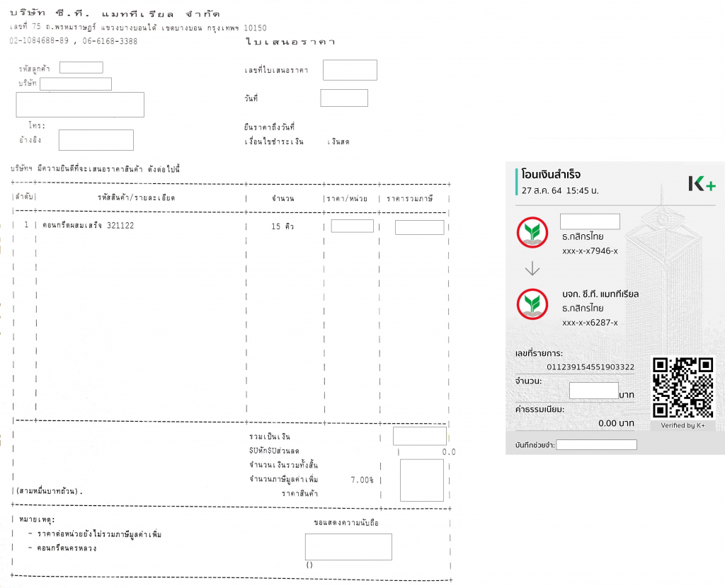Image resolution: width=725 pixels, height=588 pixels.
Task: Click the signature box under ขอแสดงความนับถือ
Action: 348,547
